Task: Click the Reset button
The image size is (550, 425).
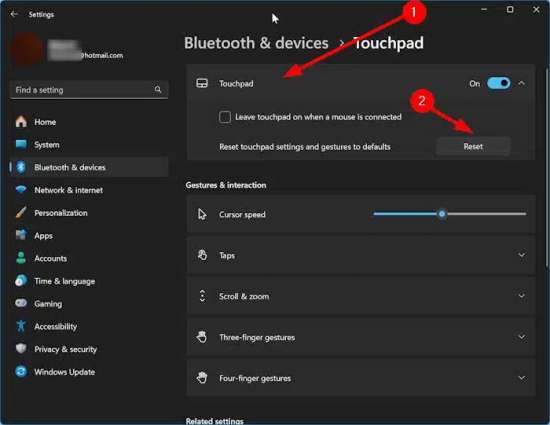Action: (473, 146)
